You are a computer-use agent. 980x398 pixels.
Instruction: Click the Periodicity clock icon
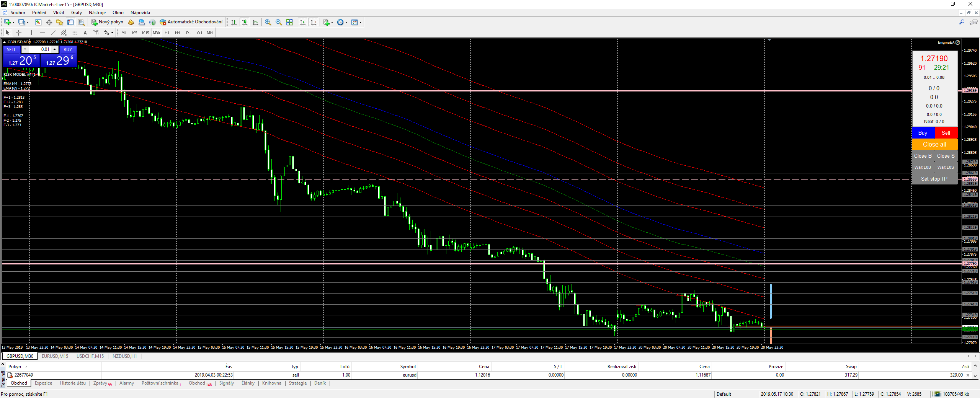pos(340,22)
